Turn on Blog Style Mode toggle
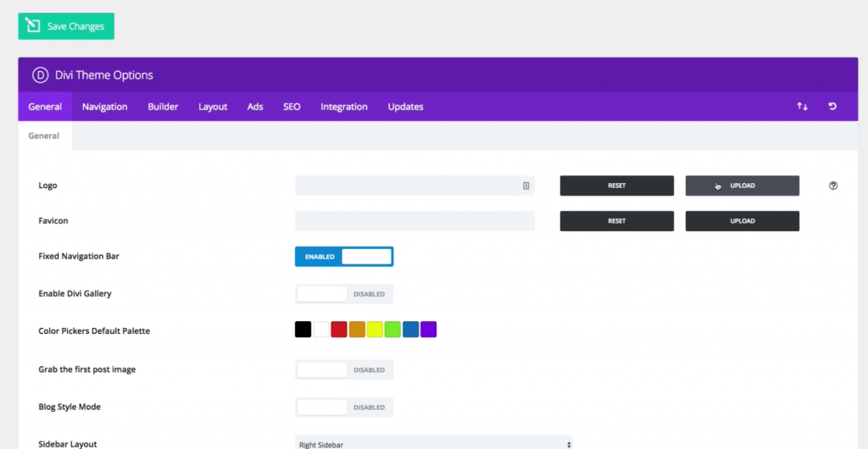This screenshot has width=868, height=449. tap(344, 407)
